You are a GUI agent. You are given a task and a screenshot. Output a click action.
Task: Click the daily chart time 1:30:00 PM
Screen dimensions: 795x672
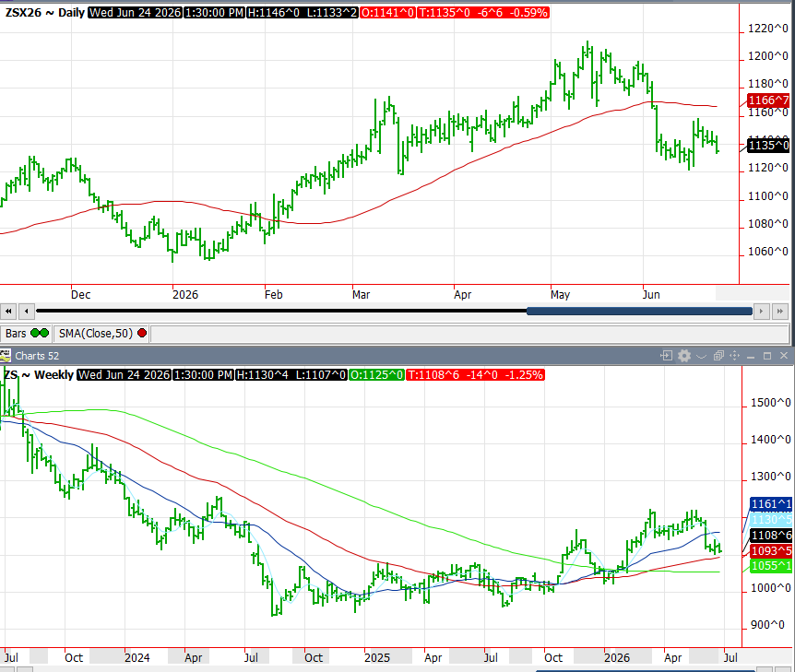(214, 13)
